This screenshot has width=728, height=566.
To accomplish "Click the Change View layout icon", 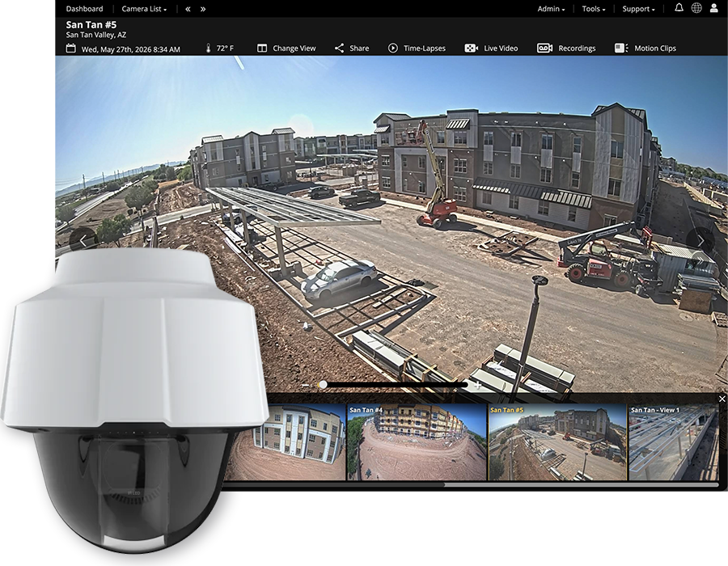I will click(262, 49).
